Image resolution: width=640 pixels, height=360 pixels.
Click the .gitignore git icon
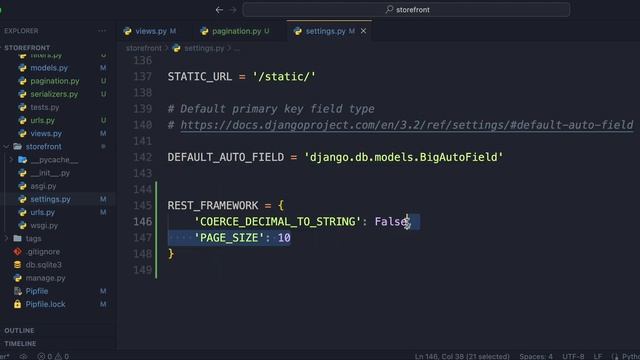coord(17,252)
